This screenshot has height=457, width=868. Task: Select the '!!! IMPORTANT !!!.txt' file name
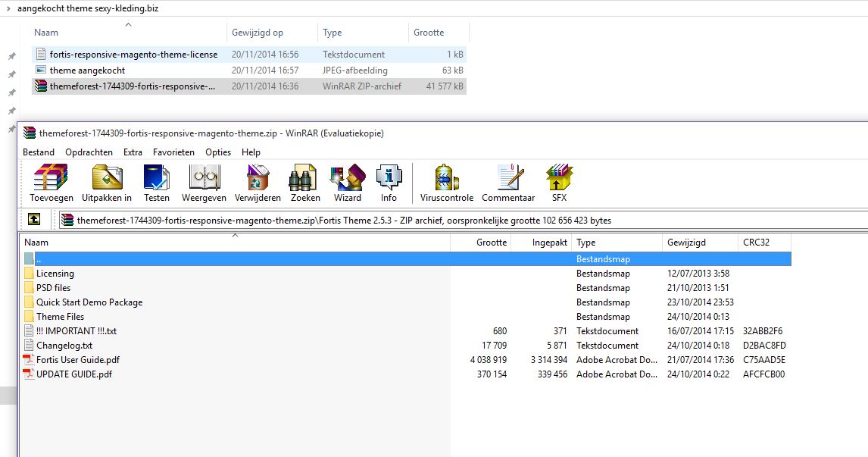[76, 330]
